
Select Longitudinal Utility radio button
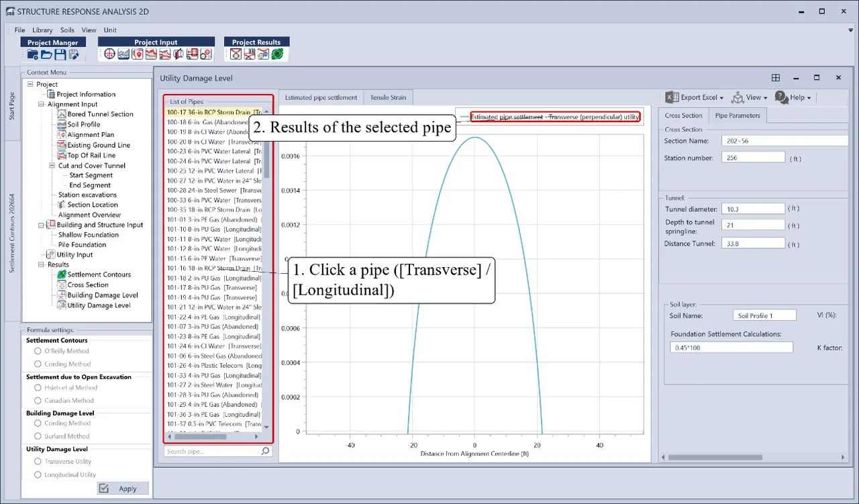point(38,474)
